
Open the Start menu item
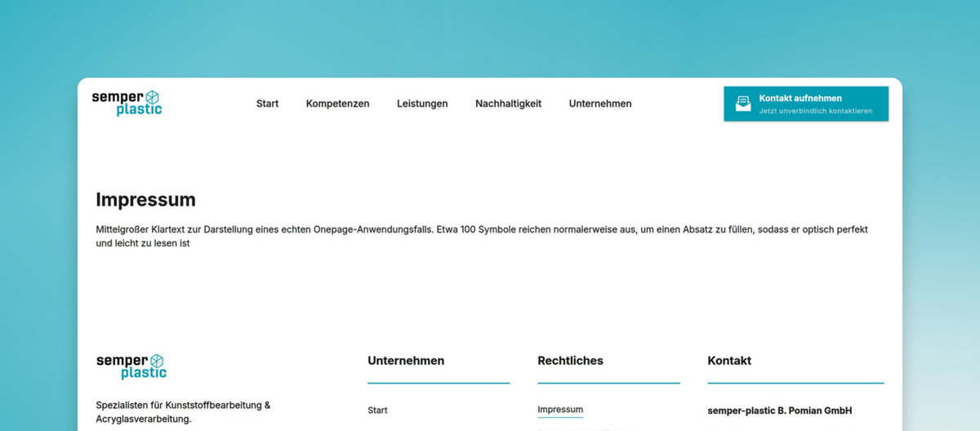click(267, 104)
